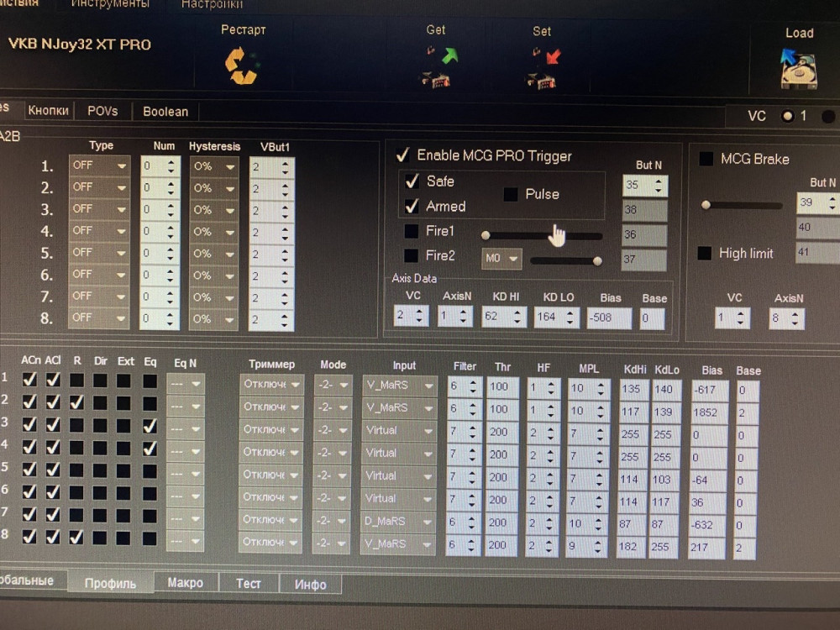Open the POVs tab

(102, 111)
